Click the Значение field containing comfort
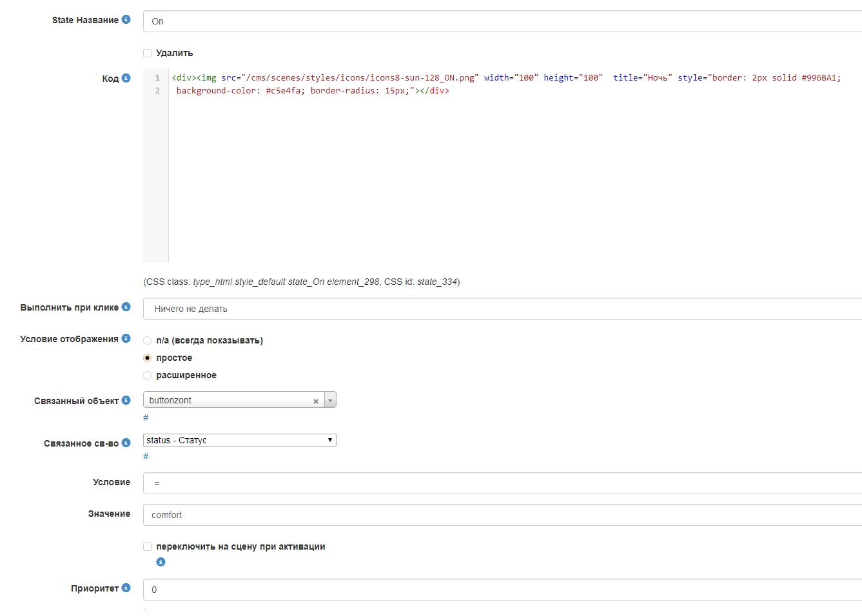The width and height of the screenshot is (862, 616). pos(502,515)
